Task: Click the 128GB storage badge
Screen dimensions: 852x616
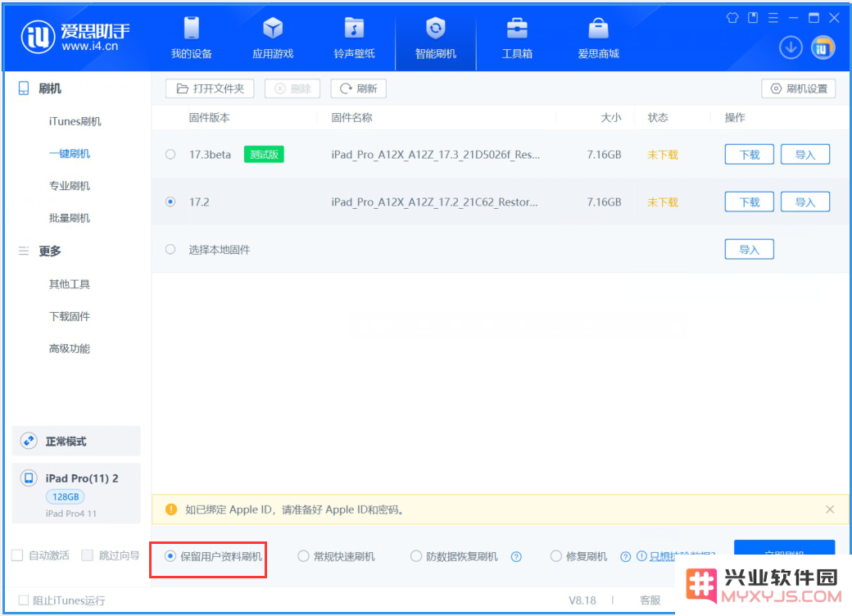Action: tap(66, 496)
